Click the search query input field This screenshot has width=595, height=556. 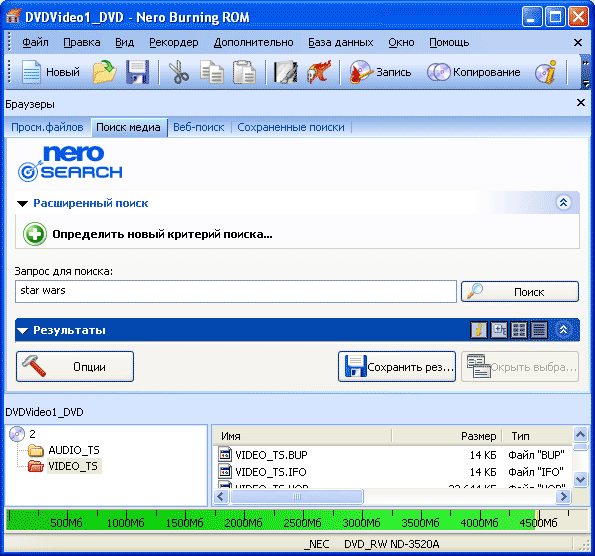pos(236,291)
